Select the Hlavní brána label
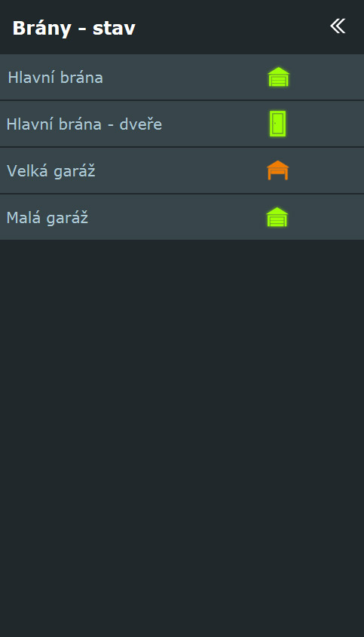Image resolution: width=364 pixels, height=637 pixels. 55,77
